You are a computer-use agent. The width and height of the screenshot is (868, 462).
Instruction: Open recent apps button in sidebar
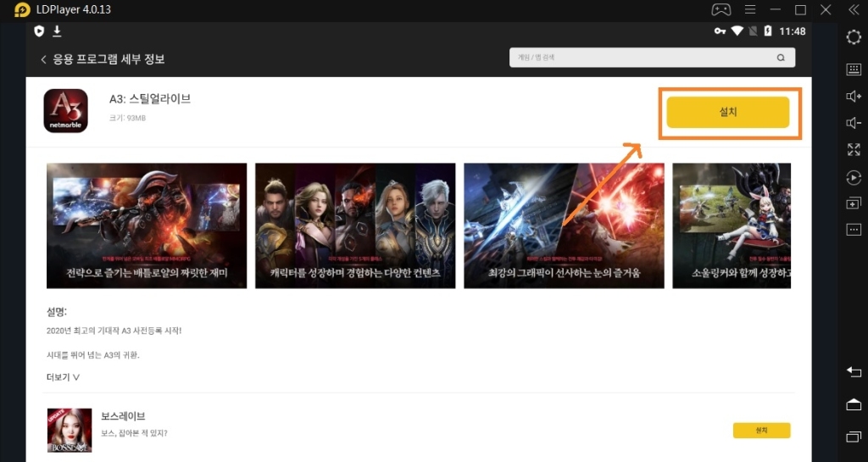(x=854, y=437)
